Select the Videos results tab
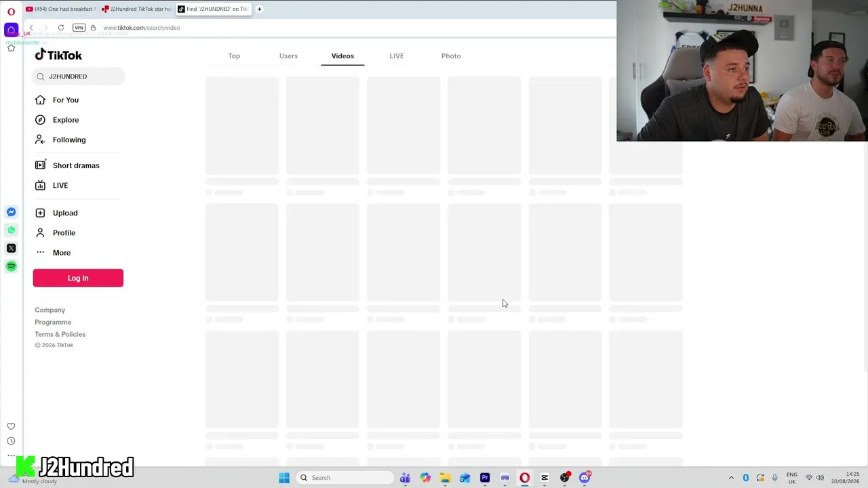This screenshot has width=868, height=488. [342, 56]
